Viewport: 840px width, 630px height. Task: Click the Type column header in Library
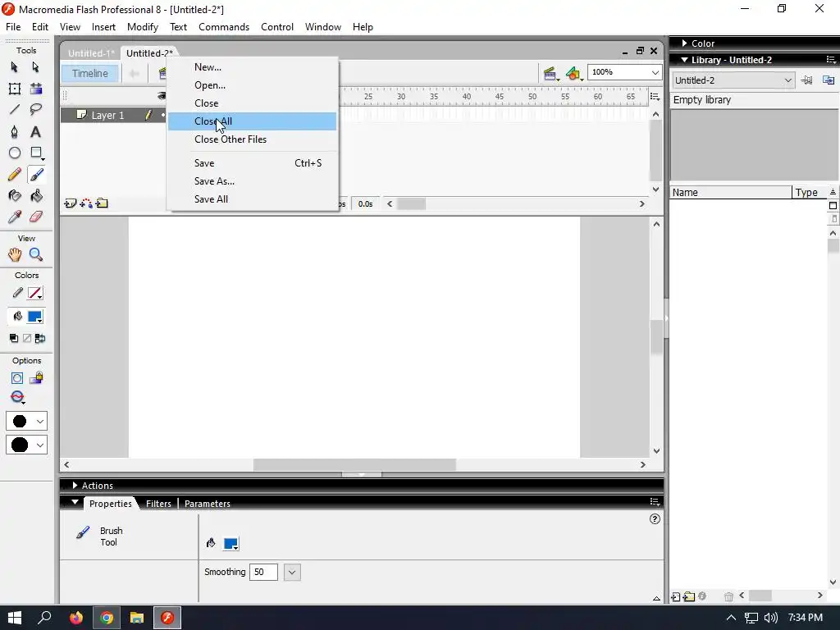pos(810,192)
